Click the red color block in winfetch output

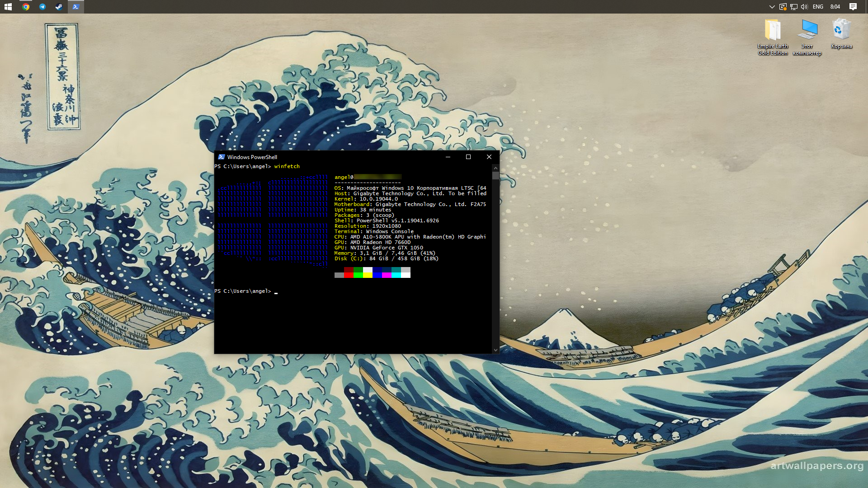click(x=349, y=275)
